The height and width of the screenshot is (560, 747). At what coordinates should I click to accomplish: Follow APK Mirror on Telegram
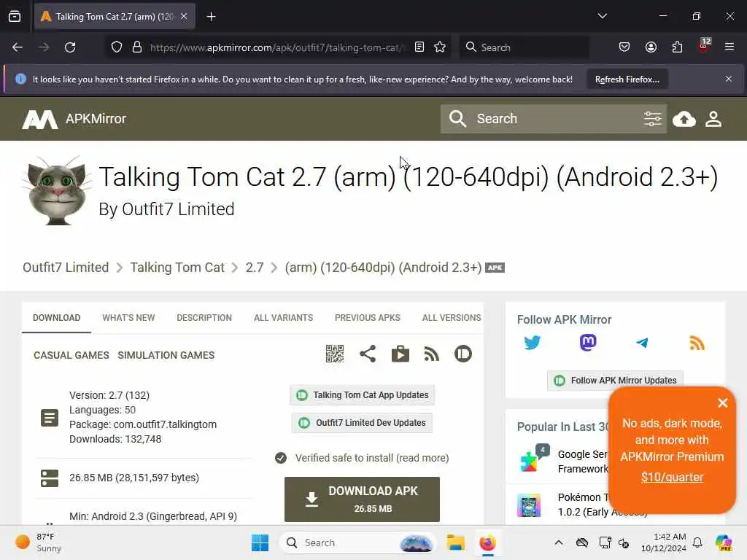click(x=642, y=343)
